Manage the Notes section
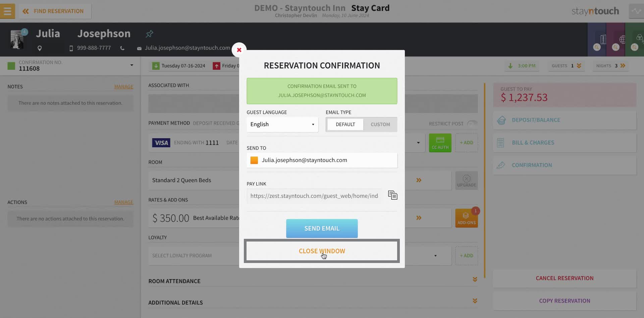 [124, 87]
